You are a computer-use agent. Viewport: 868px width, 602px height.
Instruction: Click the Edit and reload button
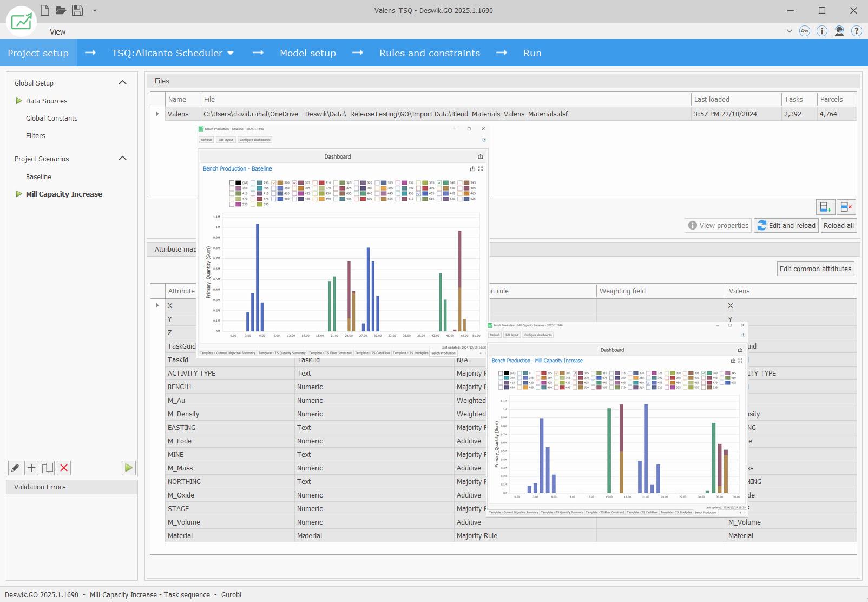[786, 226]
